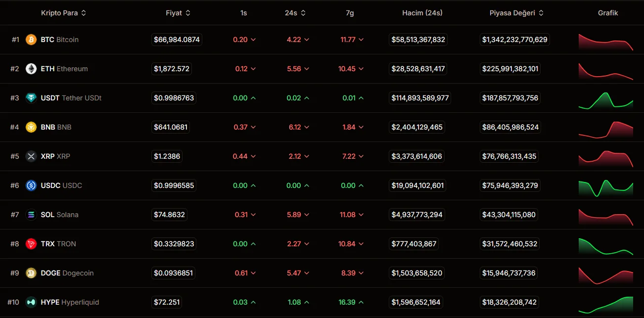Image resolution: width=644 pixels, height=318 pixels.
Task: Sort by Piyasa Değeri column
Action: [x=516, y=13]
